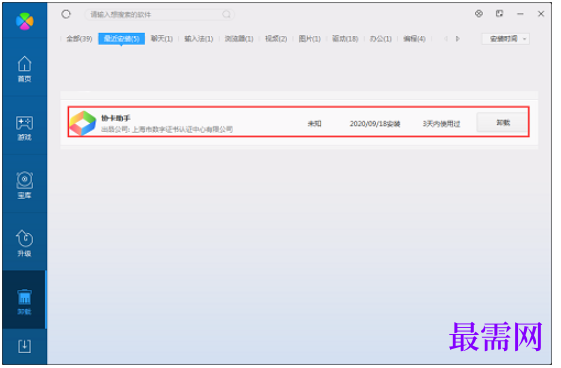Click the 3天内使用过 usage text
Screen dimensions: 561x368
tap(441, 124)
